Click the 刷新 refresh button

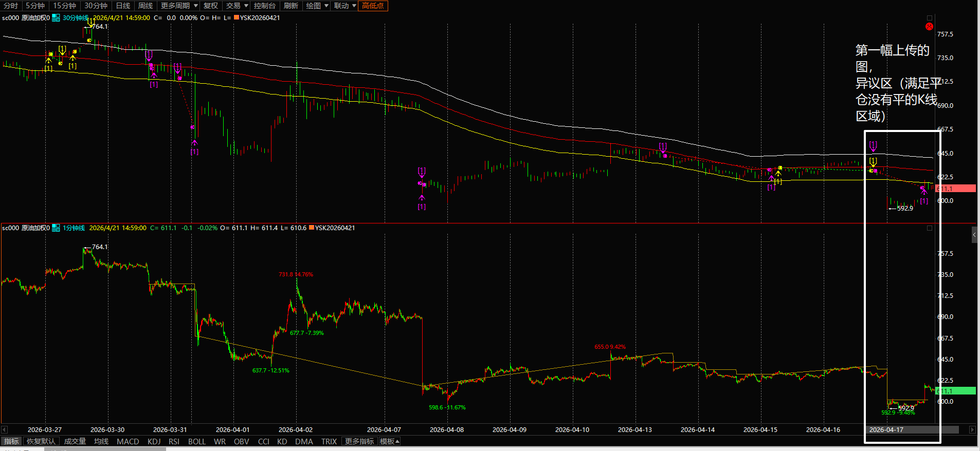pyautogui.click(x=291, y=6)
